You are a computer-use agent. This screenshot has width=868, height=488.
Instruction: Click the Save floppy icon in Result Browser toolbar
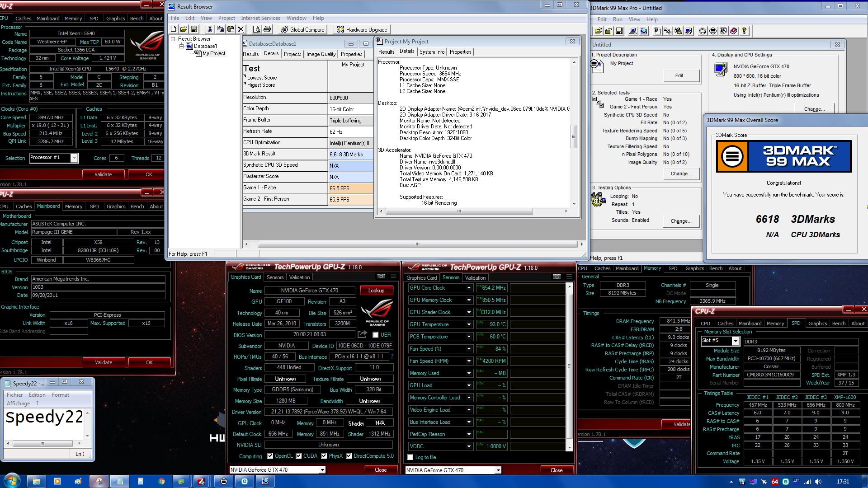point(194,29)
